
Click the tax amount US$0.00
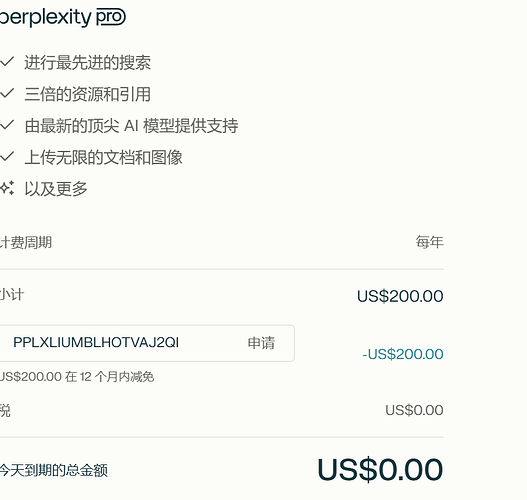coord(414,410)
